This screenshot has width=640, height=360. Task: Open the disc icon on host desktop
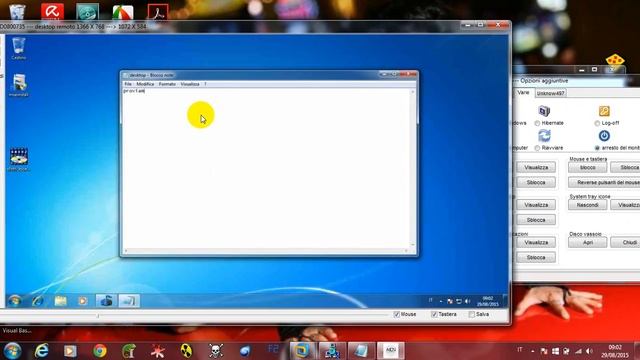pos(87,11)
